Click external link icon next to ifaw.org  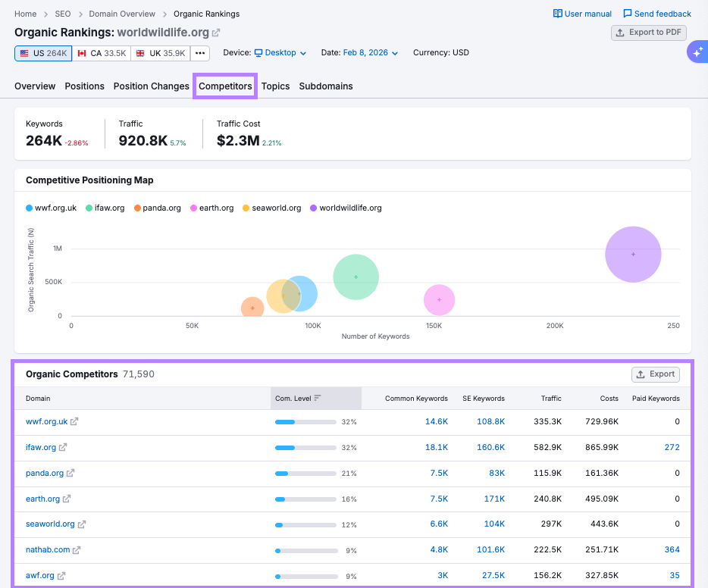[x=63, y=448]
